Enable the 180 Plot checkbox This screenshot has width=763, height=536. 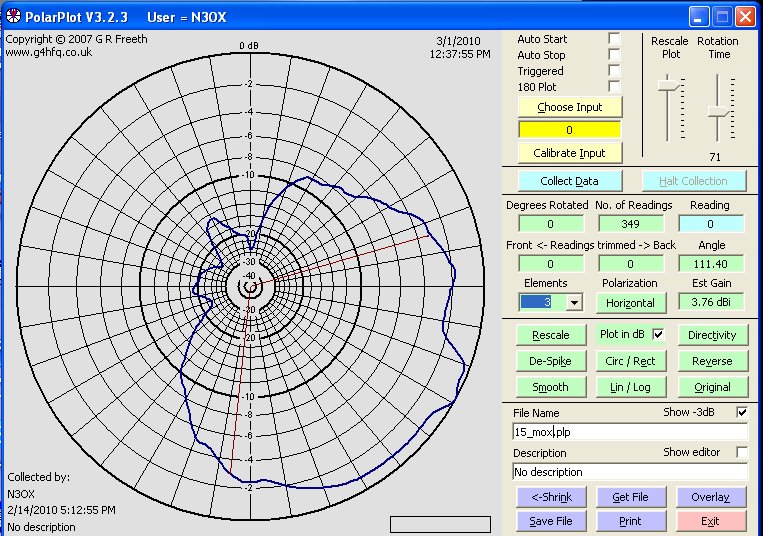click(614, 87)
